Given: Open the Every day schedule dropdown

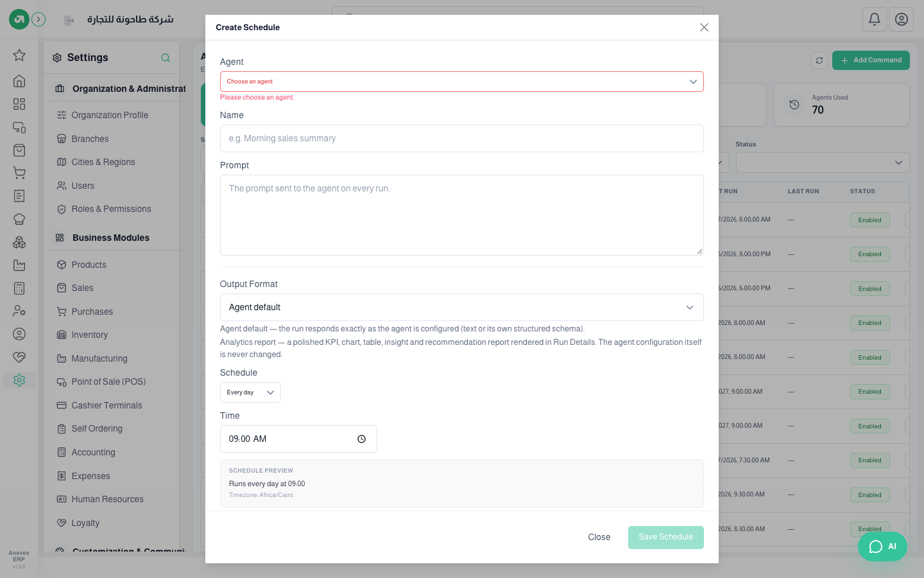Looking at the screenshot, I should pyautogui.click(x=250, y=392).
